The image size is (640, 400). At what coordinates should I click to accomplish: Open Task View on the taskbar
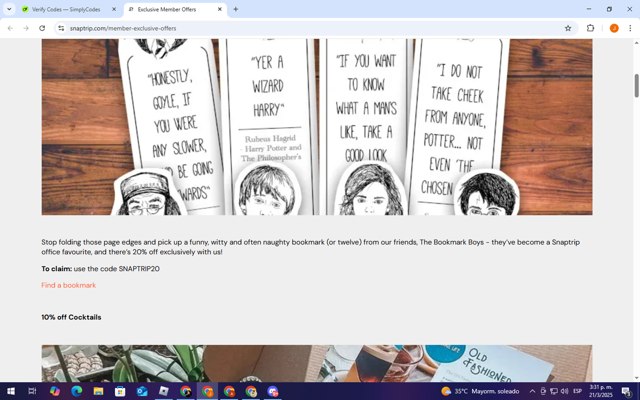(x=32, y=391)
